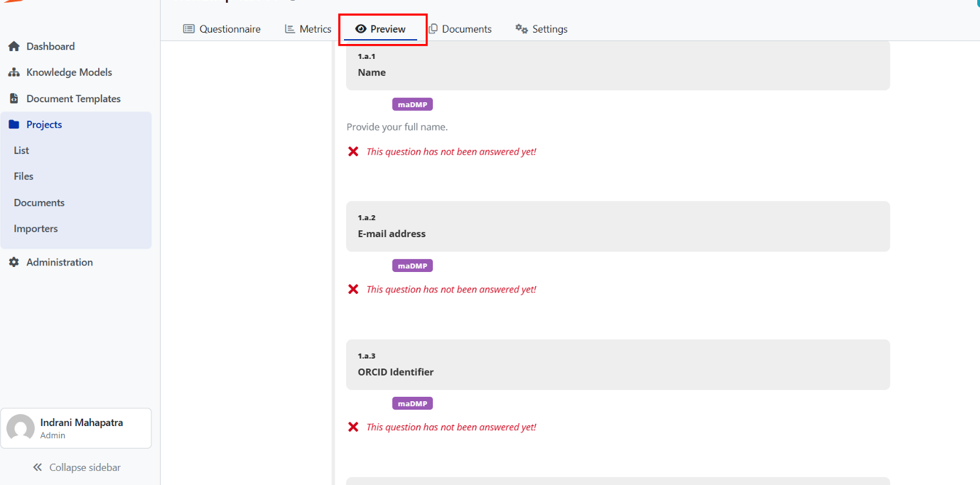Screen dimensions: 980x485
Task: Open Indrani Mahapatra user menu
Action: click(81, 428)
